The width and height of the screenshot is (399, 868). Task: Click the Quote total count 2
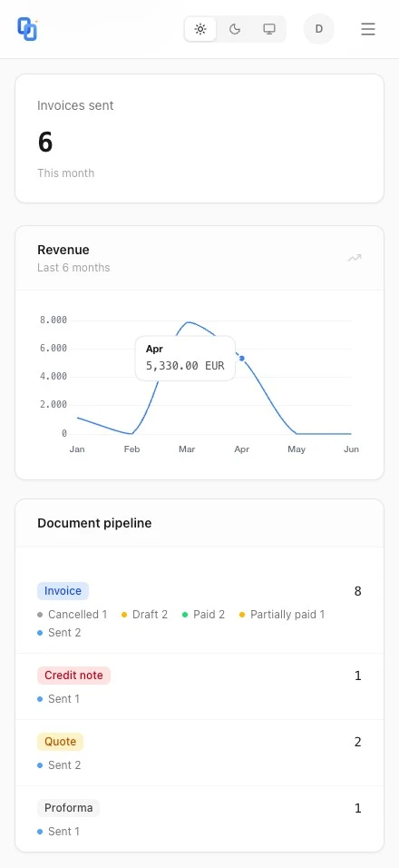coord(357,742)
